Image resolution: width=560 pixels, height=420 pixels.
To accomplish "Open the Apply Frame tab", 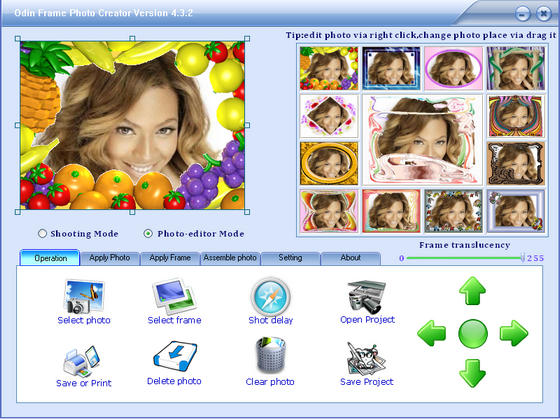I will coord(170,258).
